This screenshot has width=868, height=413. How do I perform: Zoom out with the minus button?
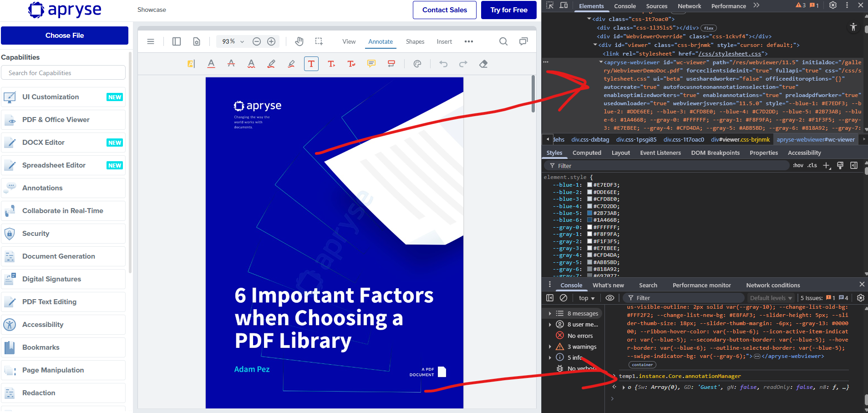pyautogui.click(x=257, y=41)
